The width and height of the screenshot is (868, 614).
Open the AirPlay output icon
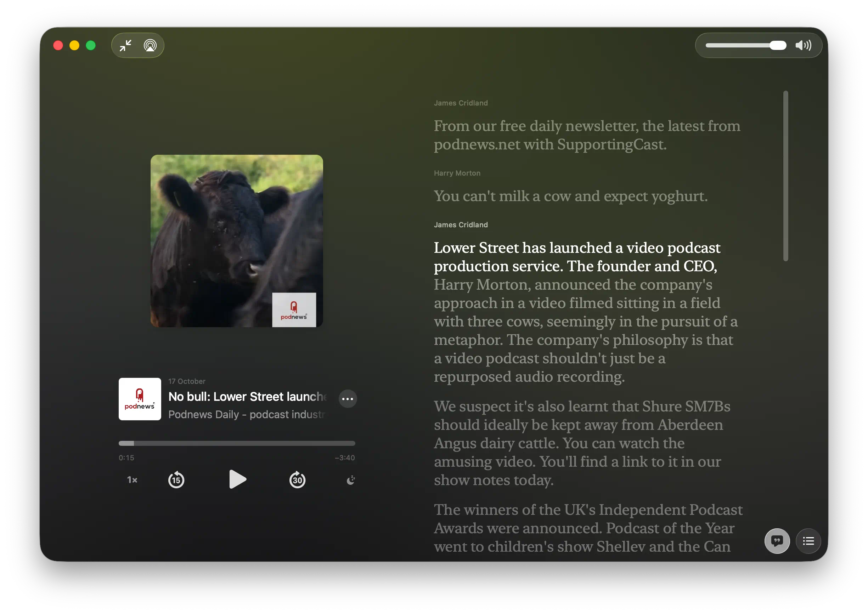pyautogui.click(x=150, y=45)
